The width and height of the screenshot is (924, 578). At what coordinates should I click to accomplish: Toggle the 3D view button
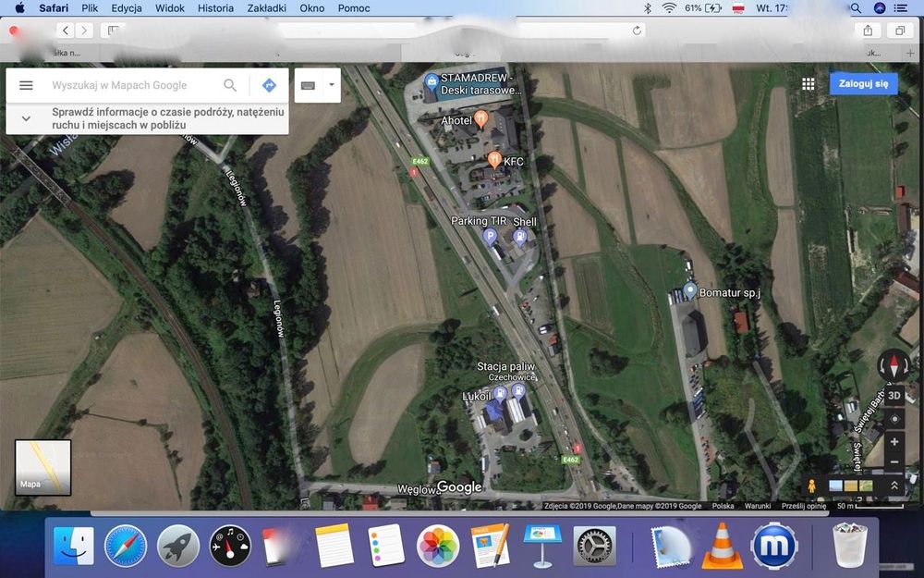pyautogui.click(x=894, y=396)
